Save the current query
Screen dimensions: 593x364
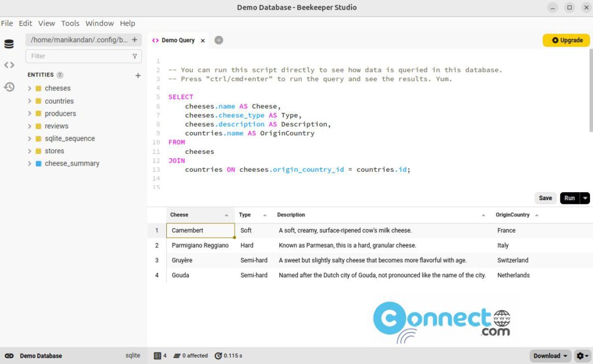[x=545, y=198]
